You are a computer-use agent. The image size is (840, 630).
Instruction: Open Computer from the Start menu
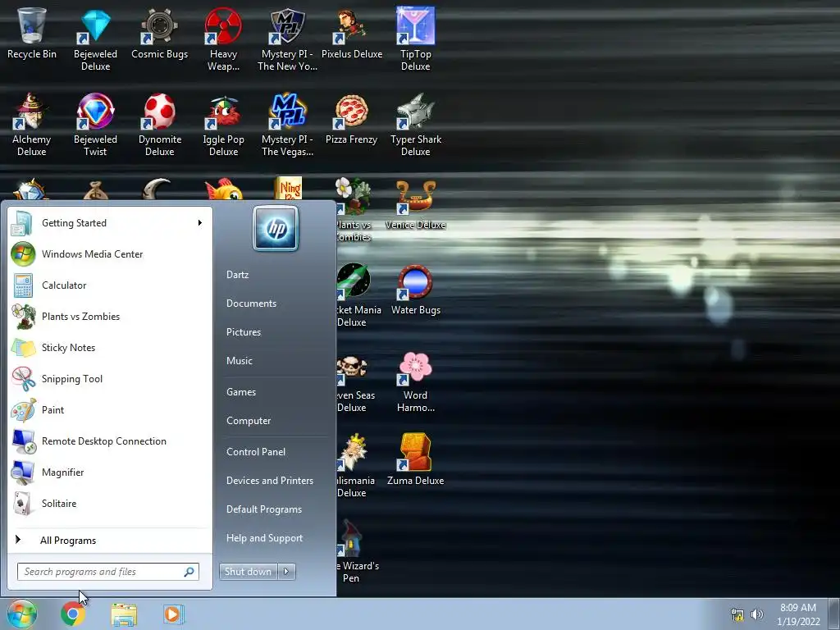[x=249, y=421]
